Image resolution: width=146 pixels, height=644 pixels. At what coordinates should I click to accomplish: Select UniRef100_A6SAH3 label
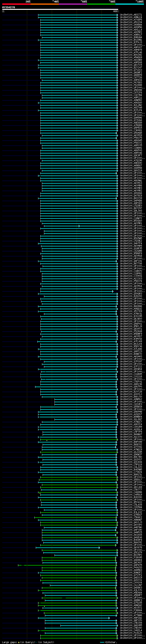(x=131, y=356)
